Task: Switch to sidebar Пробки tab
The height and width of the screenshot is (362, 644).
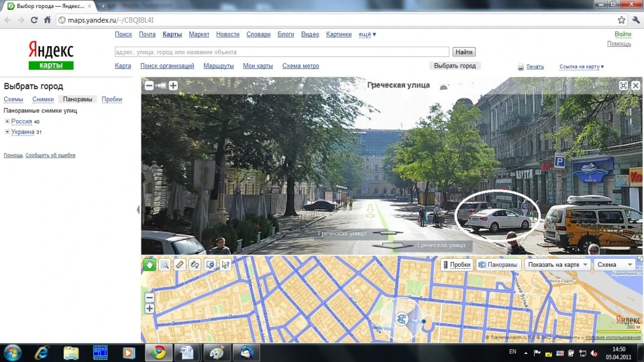Action: [112, 99]
